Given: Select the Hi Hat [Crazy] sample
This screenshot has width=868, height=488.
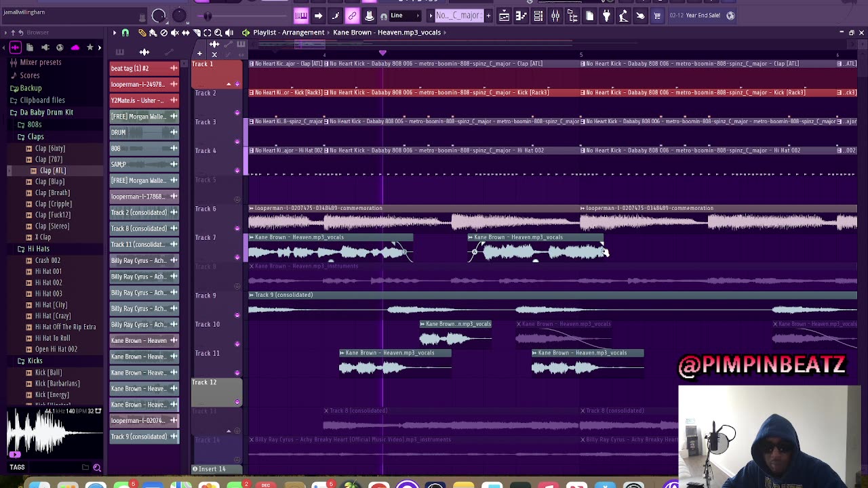Looking at the screenshot, I should tap(48, 316).
